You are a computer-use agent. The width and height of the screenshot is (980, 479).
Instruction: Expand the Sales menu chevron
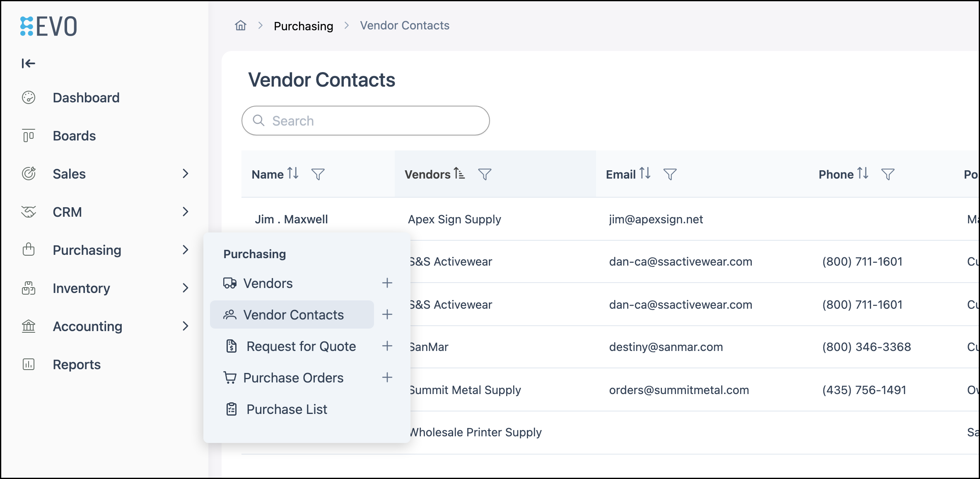[x=186, y=174]
